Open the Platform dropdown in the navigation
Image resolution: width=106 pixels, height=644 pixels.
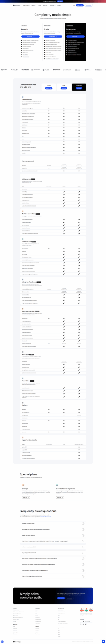click(33, 5)
